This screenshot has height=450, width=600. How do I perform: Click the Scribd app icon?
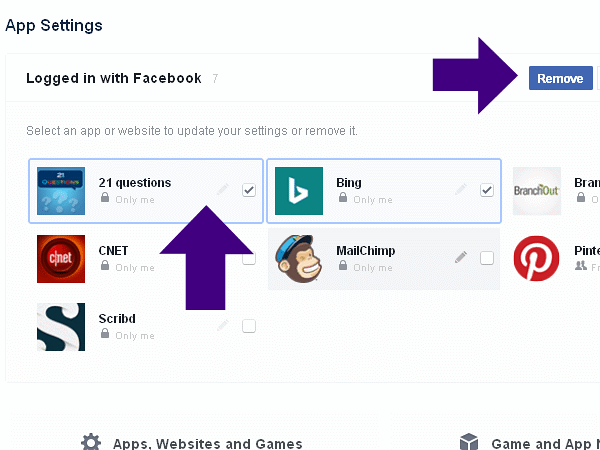[61, 326]
